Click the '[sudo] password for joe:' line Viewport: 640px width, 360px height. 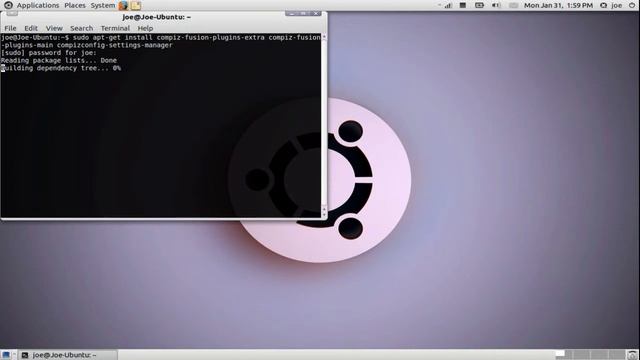tap(49, 53)
